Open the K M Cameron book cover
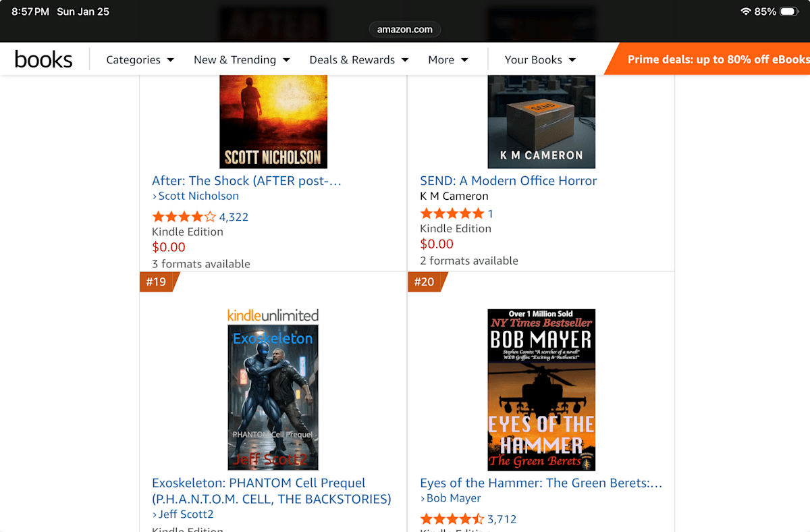The width and height of the screenshot is (810, 532). click(x=541, y=122)
